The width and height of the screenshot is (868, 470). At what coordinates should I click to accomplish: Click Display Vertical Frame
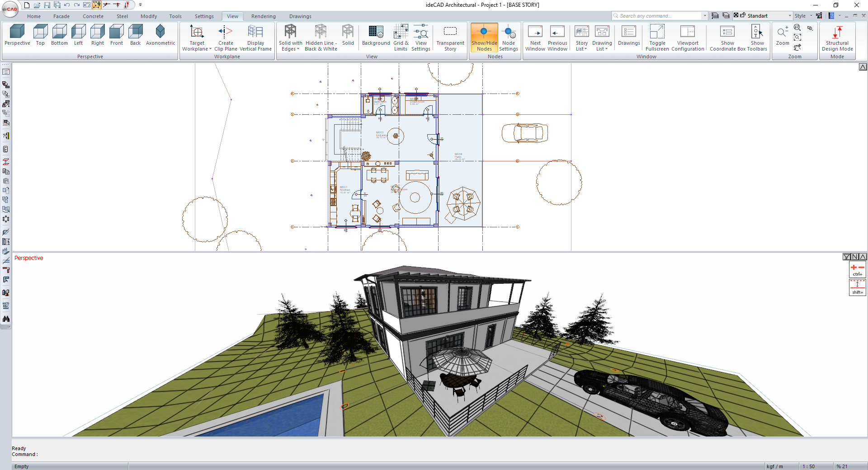click(255, 38)
